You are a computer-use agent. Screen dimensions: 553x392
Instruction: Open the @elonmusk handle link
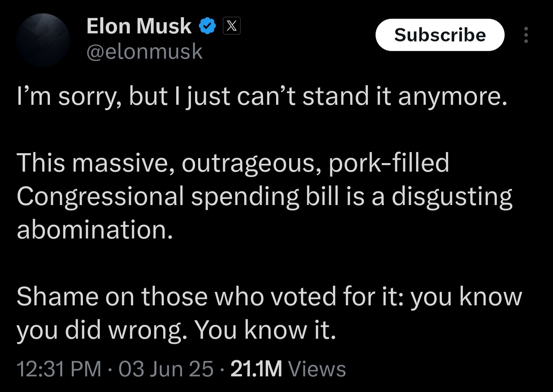tap(144, 51)
